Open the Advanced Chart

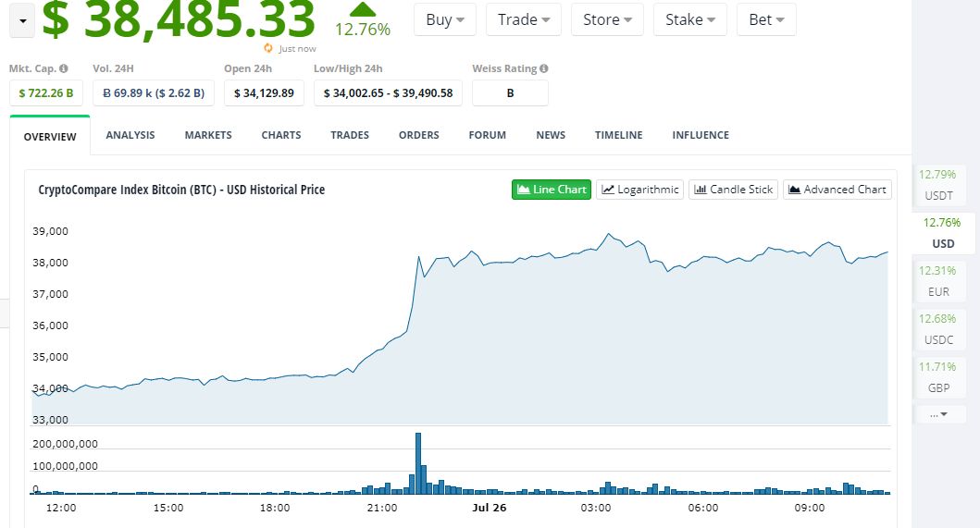837,190
